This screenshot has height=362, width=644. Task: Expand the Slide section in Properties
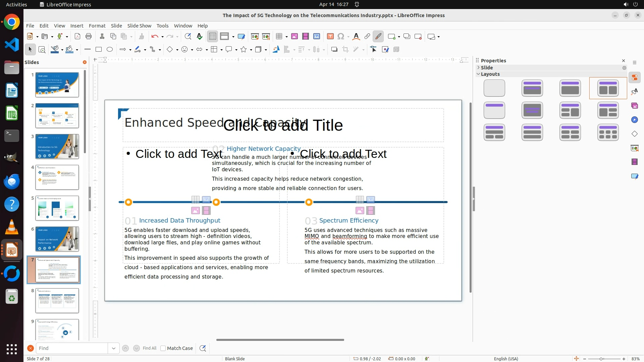(479, 68)
